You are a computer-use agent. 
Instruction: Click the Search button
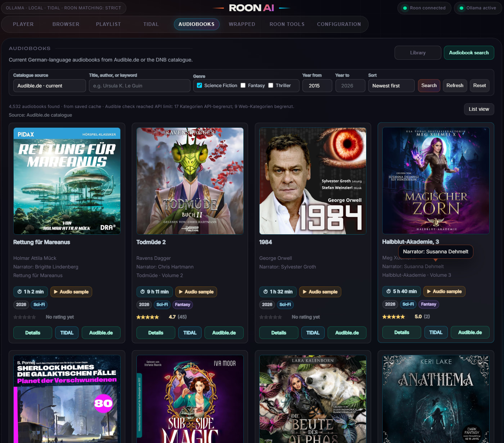pyautogui.click(x=429, y=86)
